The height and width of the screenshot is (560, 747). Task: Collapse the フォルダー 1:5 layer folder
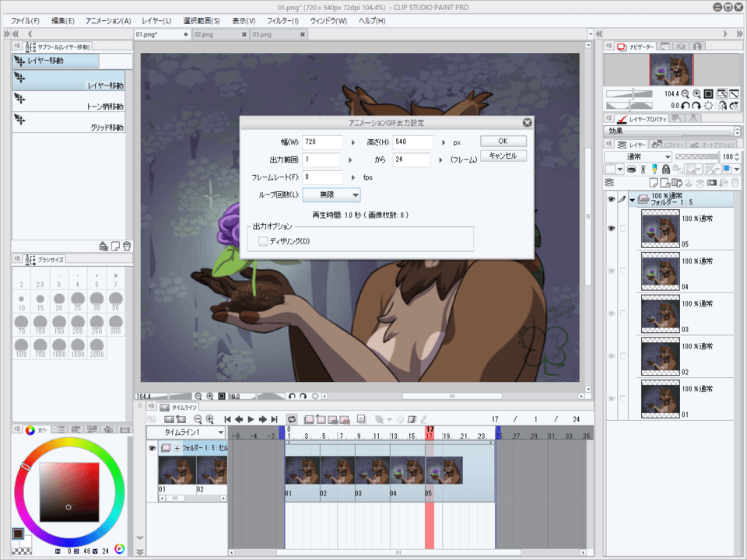[x=632, y=198]
